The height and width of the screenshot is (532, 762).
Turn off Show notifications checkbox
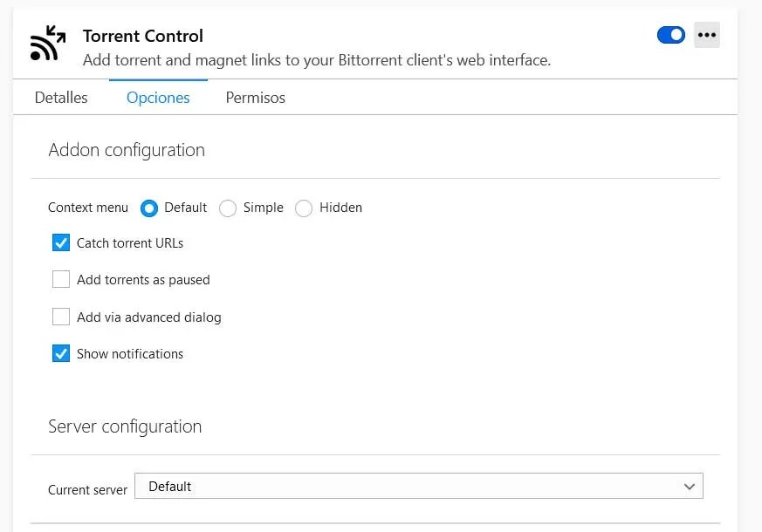61,353
